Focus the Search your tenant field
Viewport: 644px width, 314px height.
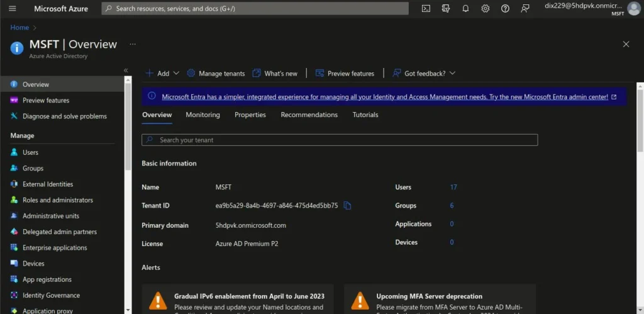340,140
